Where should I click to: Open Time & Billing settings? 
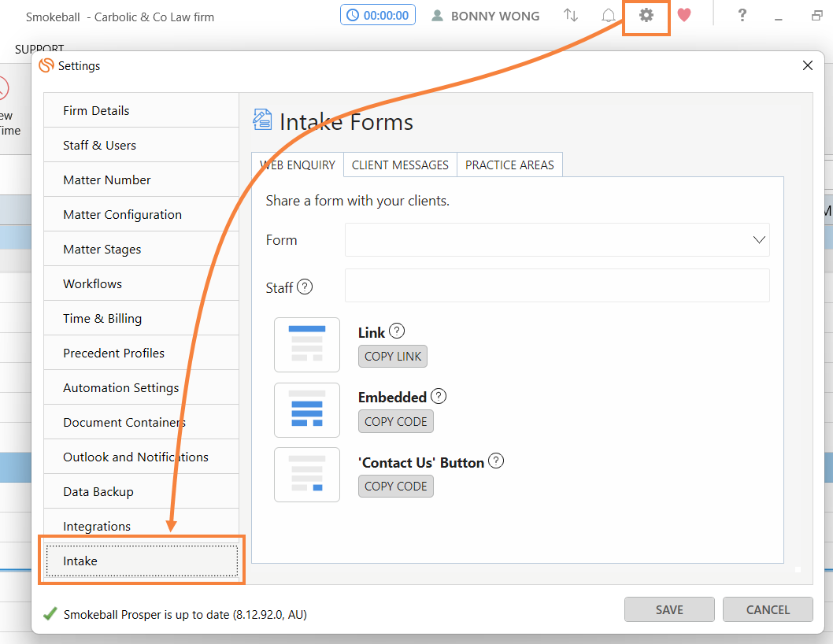(141, 318)
